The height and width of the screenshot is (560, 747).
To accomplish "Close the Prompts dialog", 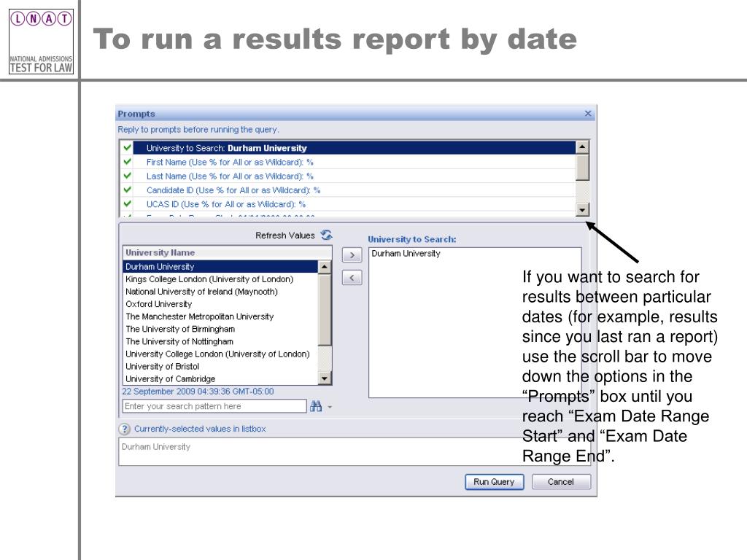I will point(588,113).
